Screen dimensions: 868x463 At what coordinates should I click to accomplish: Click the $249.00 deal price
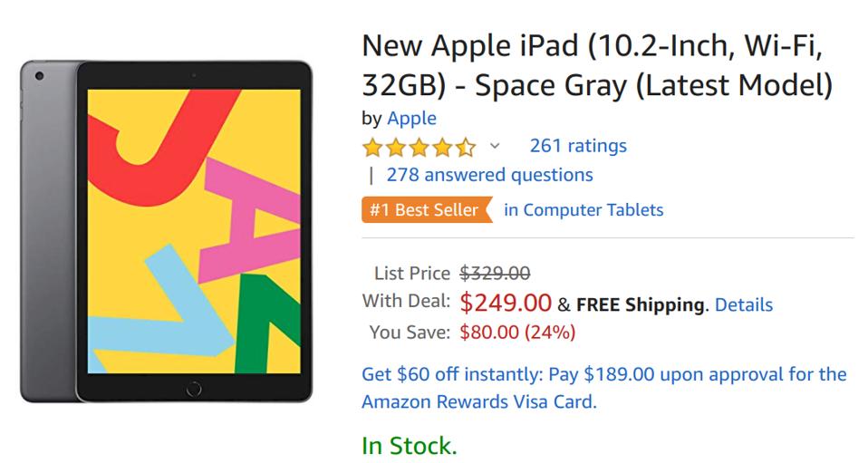tap(506, 302)
